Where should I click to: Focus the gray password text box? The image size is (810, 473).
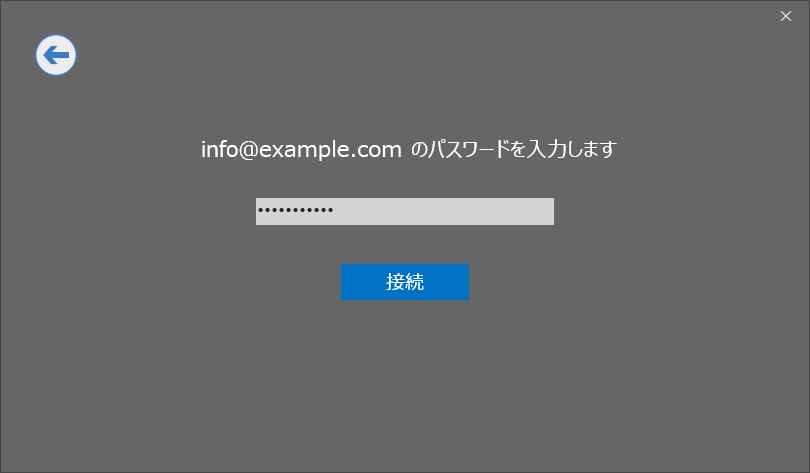[x=404, y=211]
